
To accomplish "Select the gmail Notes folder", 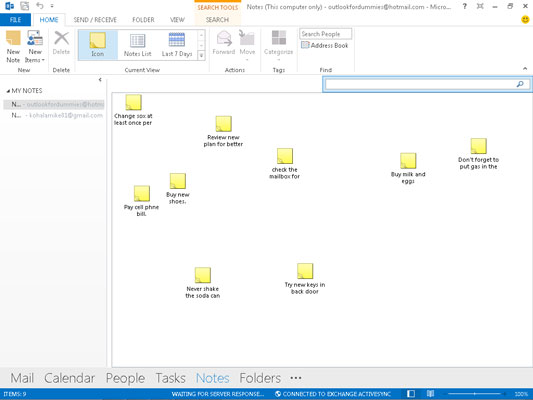I will coord(54,115).
